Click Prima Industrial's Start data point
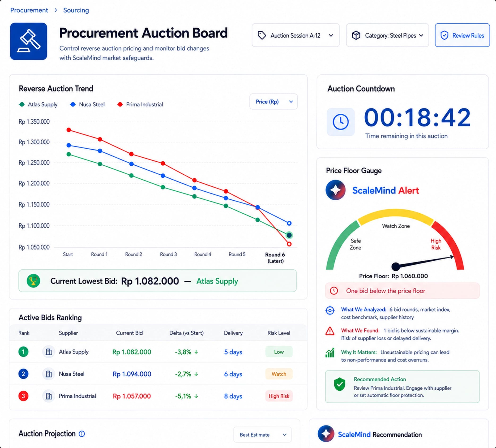 [69, 130]
